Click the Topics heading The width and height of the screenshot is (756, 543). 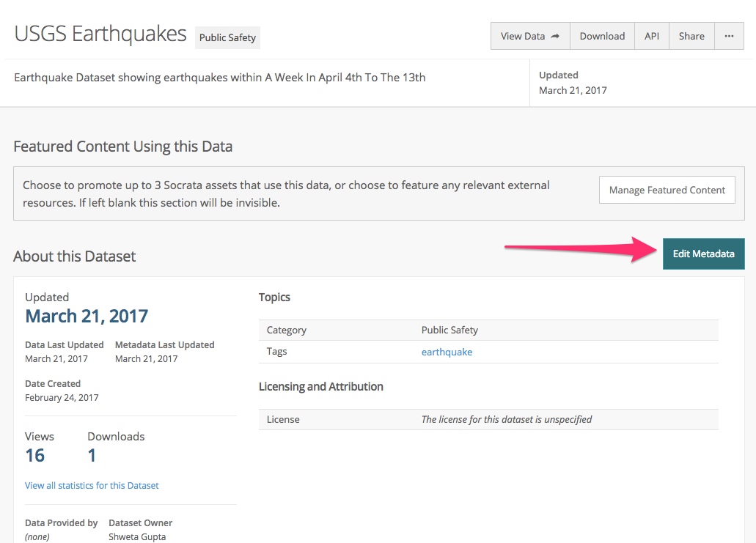pos(274,298)
